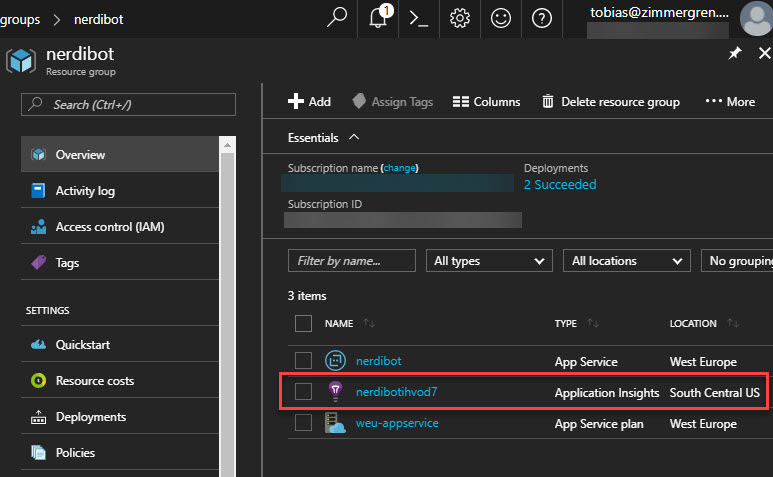Screen dimensions: 773x477
Task: Open Policies settings item
Action: (120, 452)
